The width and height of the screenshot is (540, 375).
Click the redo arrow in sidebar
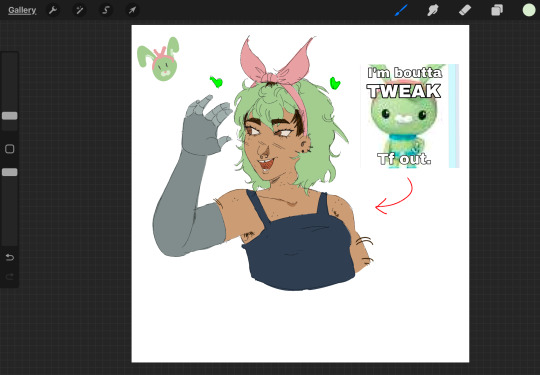click(x=10, y=277)
